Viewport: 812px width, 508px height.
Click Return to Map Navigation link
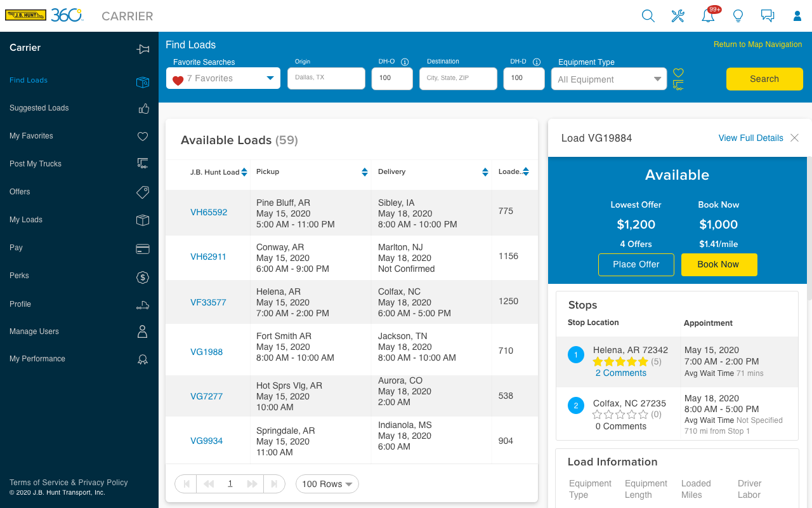coord(758,44)
